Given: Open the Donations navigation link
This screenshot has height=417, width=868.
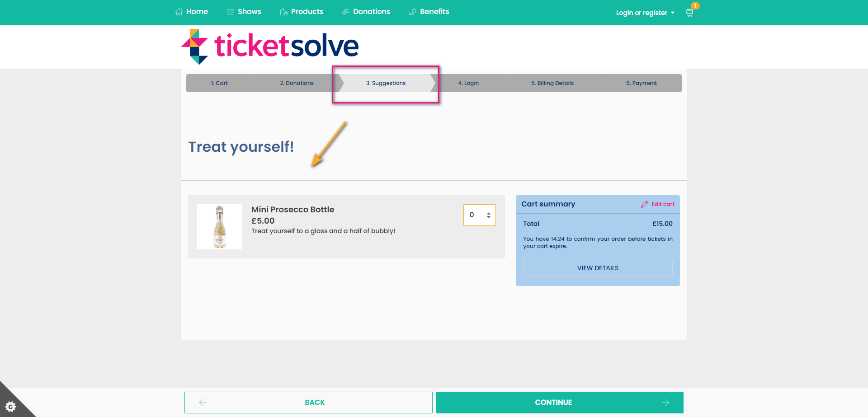Looking at the screenshot, I should click(366, 12).
